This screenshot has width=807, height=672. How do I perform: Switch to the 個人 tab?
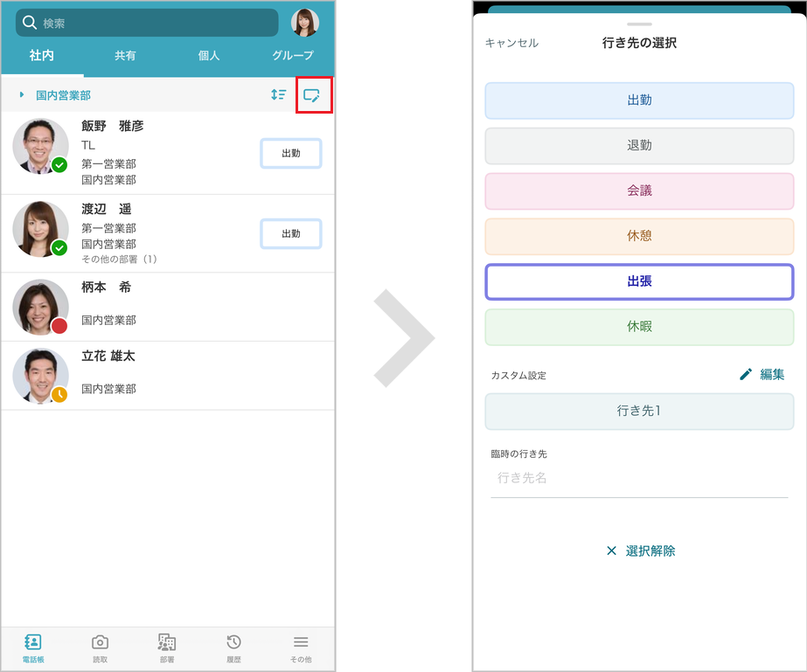209,55
